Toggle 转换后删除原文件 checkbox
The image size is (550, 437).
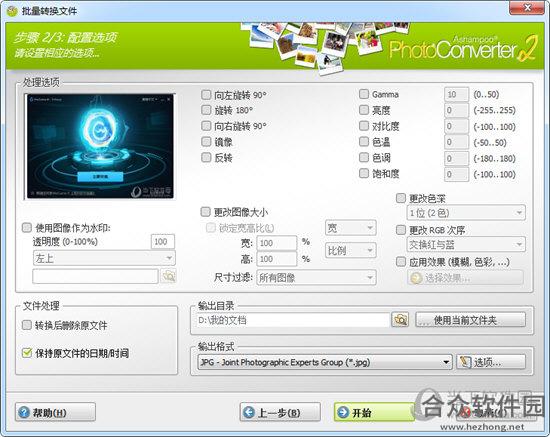click(x=27, y=325)
